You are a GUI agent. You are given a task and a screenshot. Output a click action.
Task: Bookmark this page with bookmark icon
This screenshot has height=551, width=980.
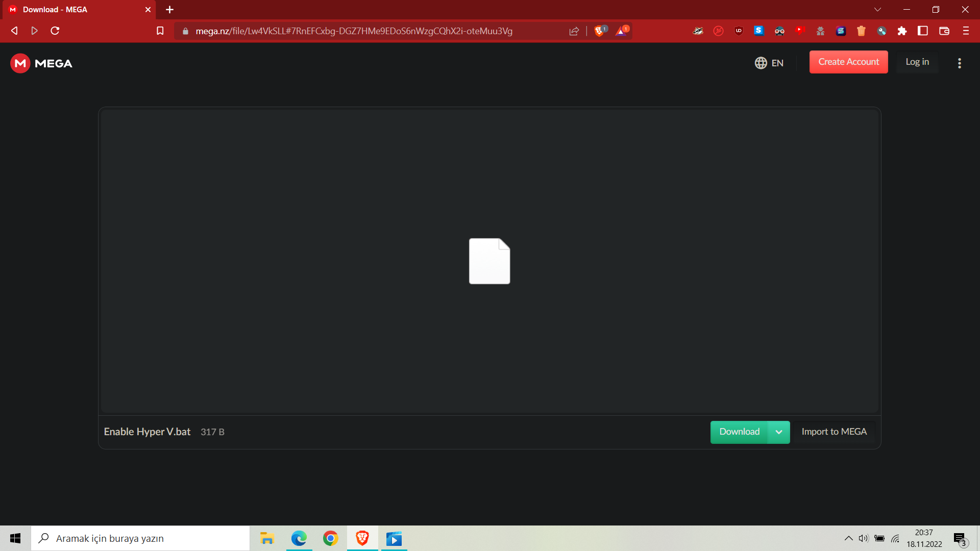(x=160, y=31)
